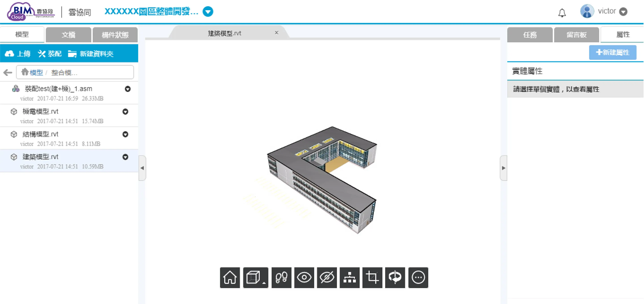The width and height of the screenshot is (644, 304).
Task: Click the 新建屬性 button
Action: click(x=612, y=52)
